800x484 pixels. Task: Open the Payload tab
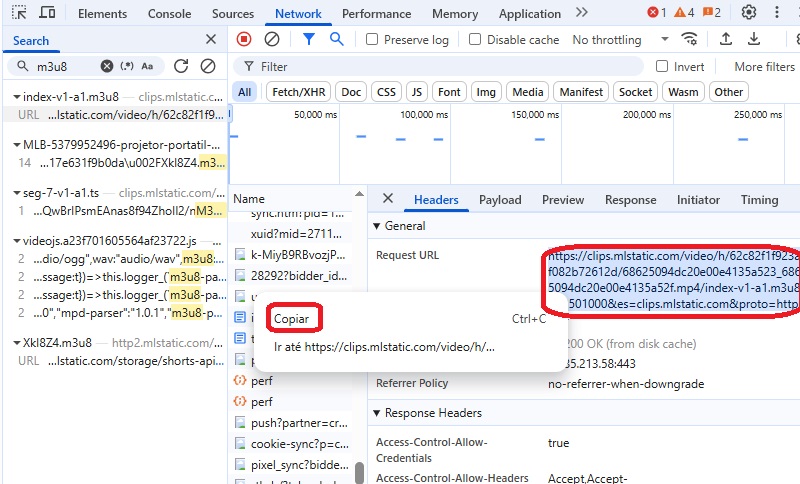[x=500, y=200]
